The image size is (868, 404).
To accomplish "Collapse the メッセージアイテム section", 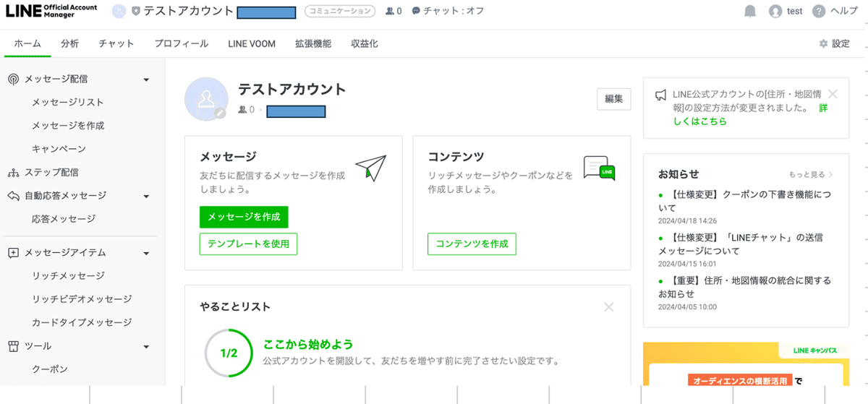I will (x=146, y=253).
